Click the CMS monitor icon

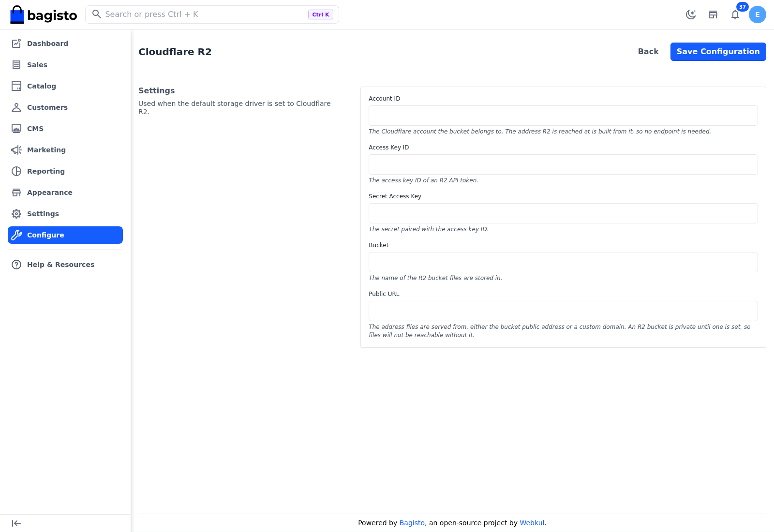16,129
